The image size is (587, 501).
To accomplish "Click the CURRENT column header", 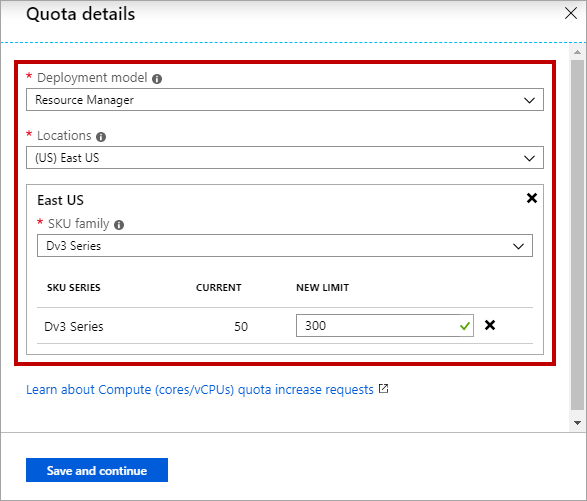I will click(x=219, y=288).
